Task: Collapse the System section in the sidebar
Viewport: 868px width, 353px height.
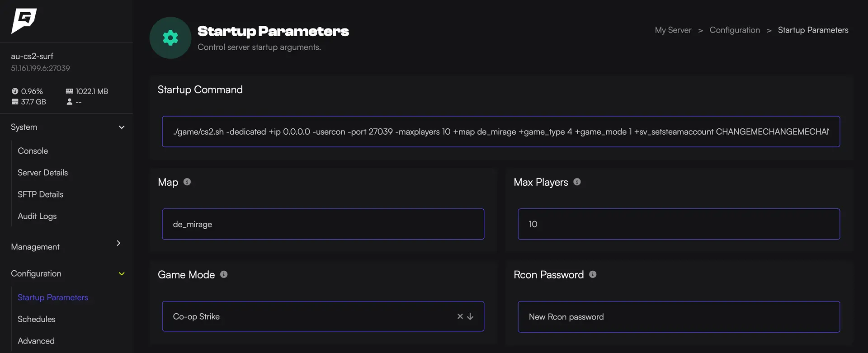Action: 121,127
